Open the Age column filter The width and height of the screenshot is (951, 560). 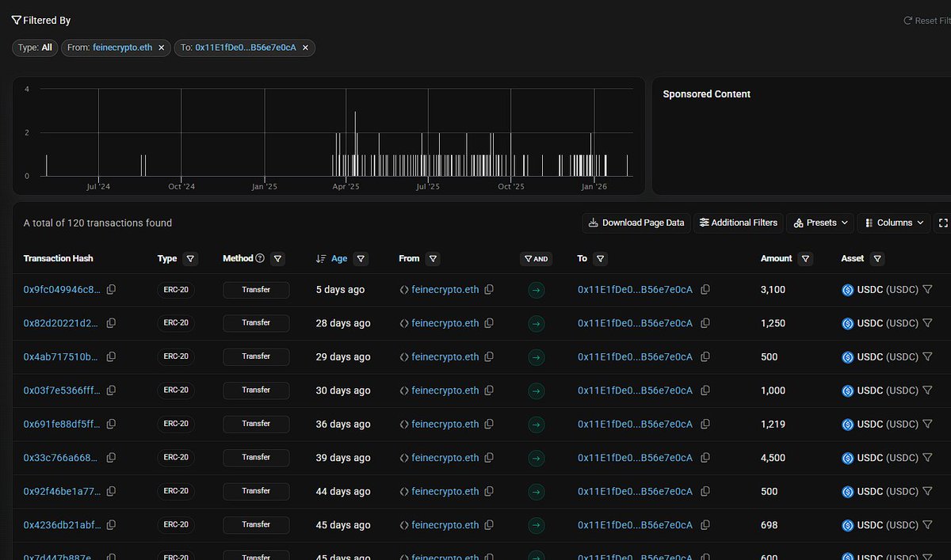361,258
